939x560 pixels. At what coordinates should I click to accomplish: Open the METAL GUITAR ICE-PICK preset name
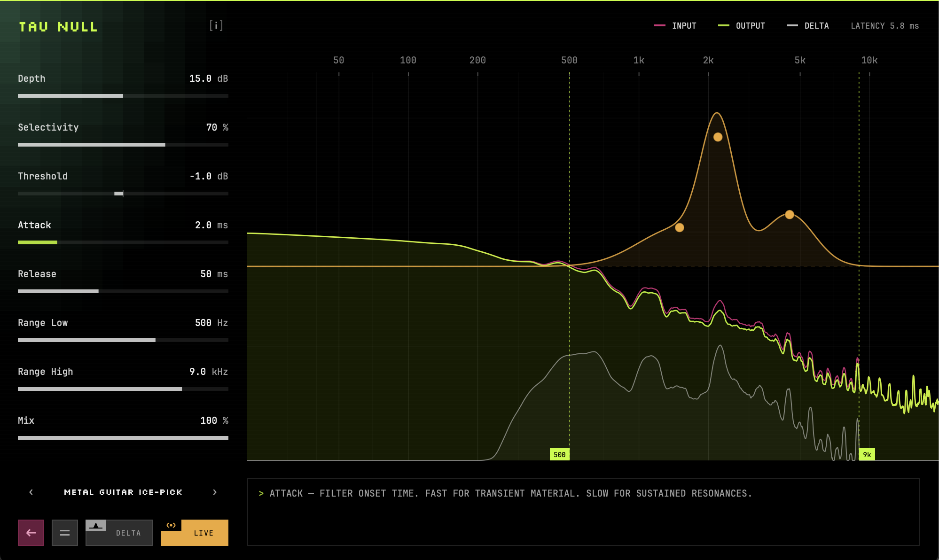[x=123, y=492]
